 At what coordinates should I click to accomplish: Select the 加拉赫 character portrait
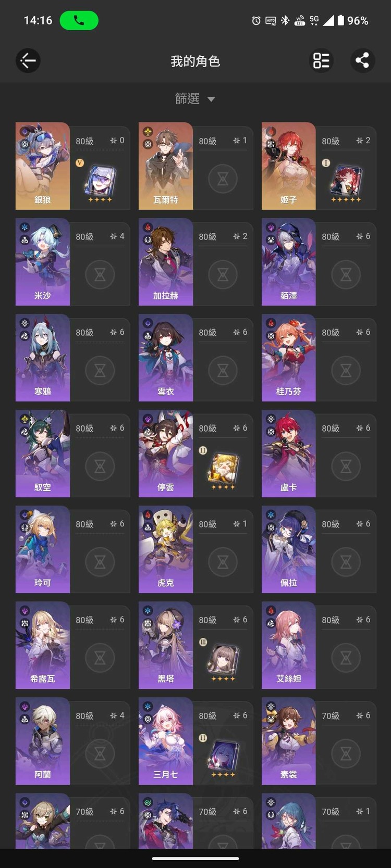(x=166, y=262)
